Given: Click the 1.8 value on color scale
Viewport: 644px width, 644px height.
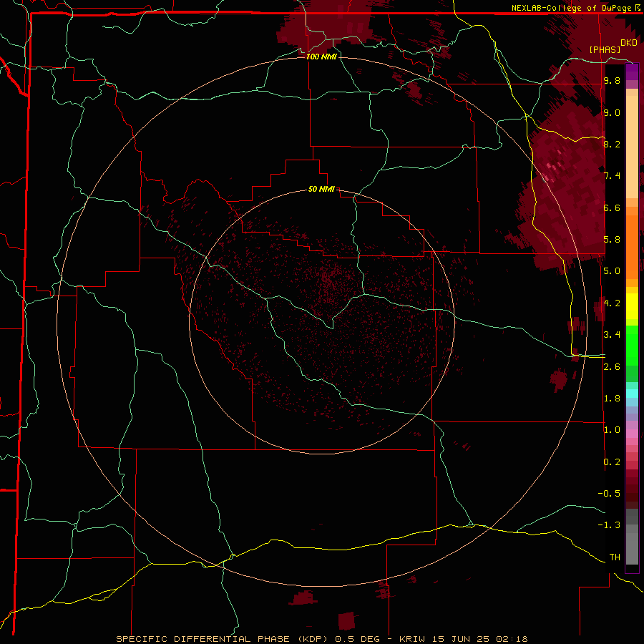Looking at the screenshot, I should [612, 399].
